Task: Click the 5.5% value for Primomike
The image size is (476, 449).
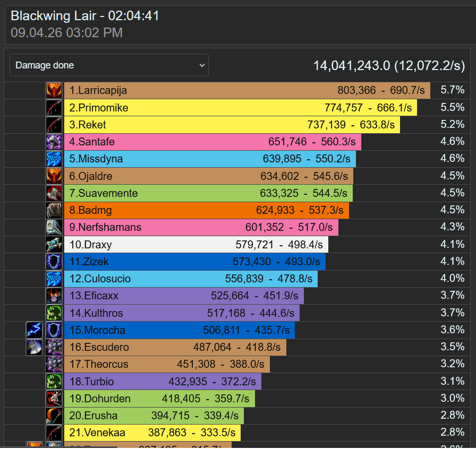Action: pyautogui.click(x=452, y=107)
